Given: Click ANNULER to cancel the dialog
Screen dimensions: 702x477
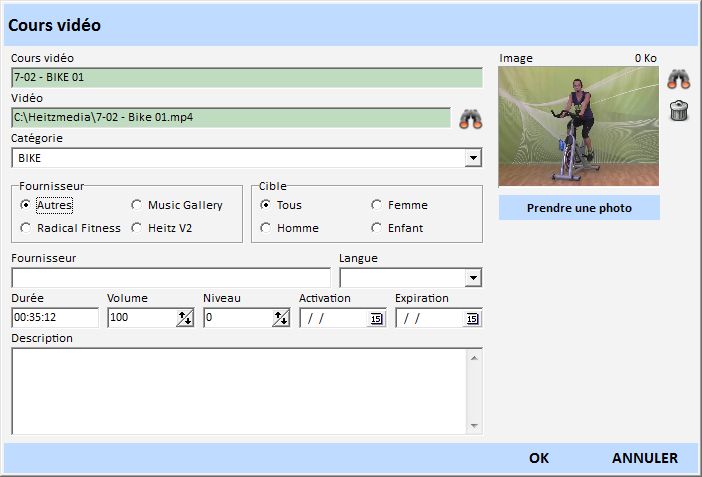Looking at the screenshot, I should [x=644, y=458].
